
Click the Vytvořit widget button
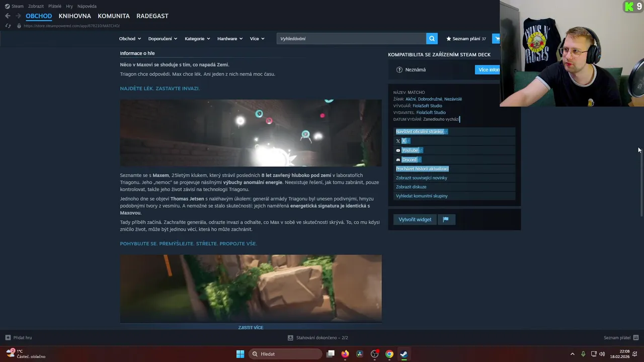pos(415,219)
